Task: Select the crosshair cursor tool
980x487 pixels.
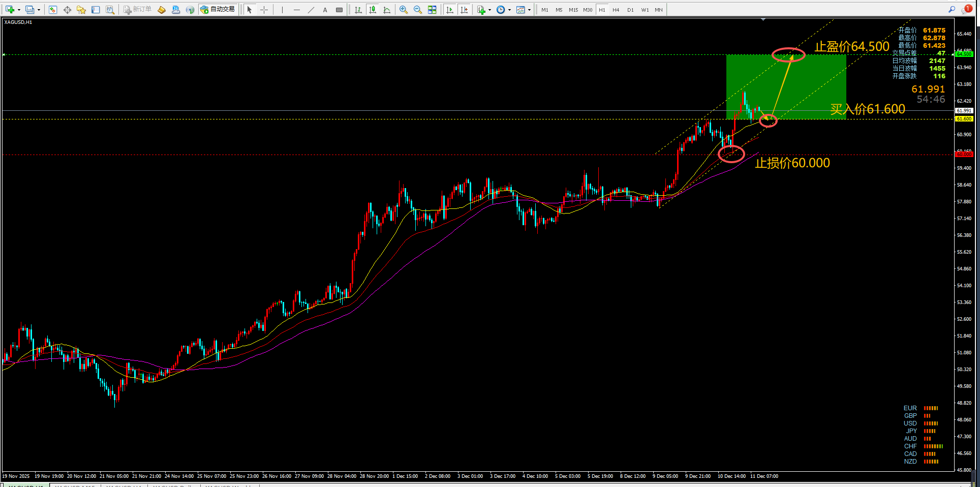Action: 264,10
